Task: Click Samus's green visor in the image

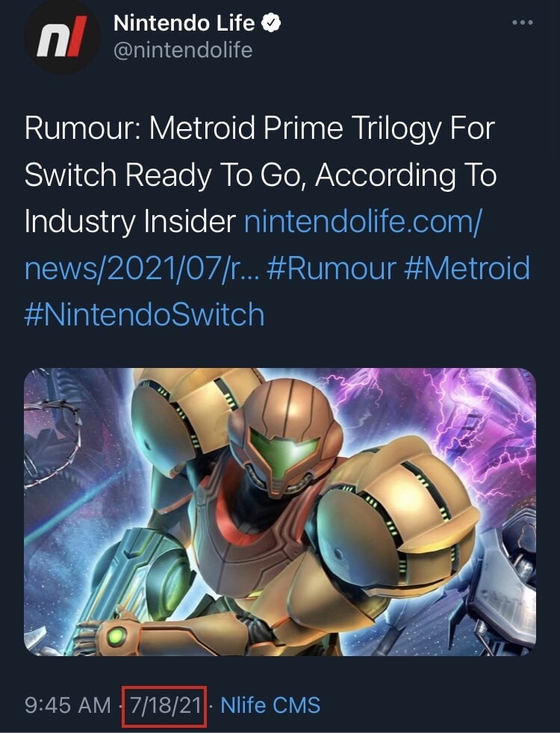Action: click(284, 451)
